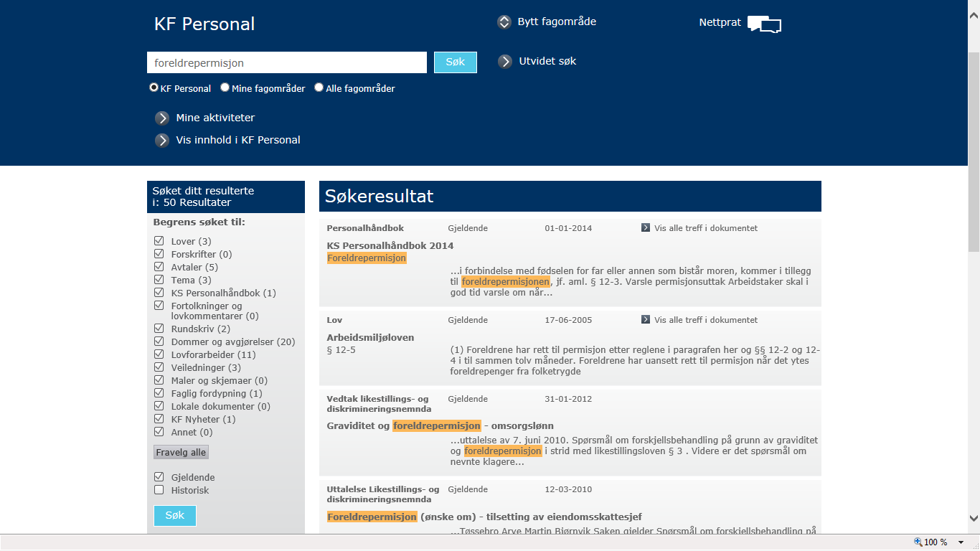The width and height of the screenshot is (980, 551).
Task: Uncheck the KF Nyheter (1) checkbox
Action: pos(159,419)
